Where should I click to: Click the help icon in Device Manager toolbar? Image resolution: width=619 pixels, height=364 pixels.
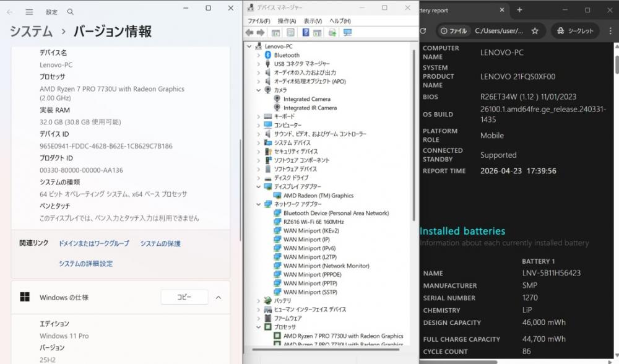click(305, 33)
